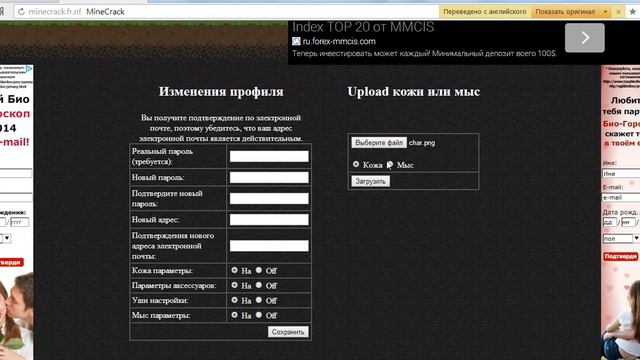
Task: Click the year field in left ad
Action: click(20, 222)
